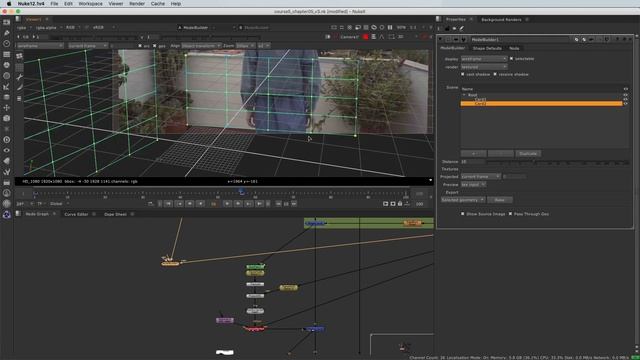Screen dimensions: 640x360
Task: Click pencil icon under Properties tab
Action: coord(462,29)
